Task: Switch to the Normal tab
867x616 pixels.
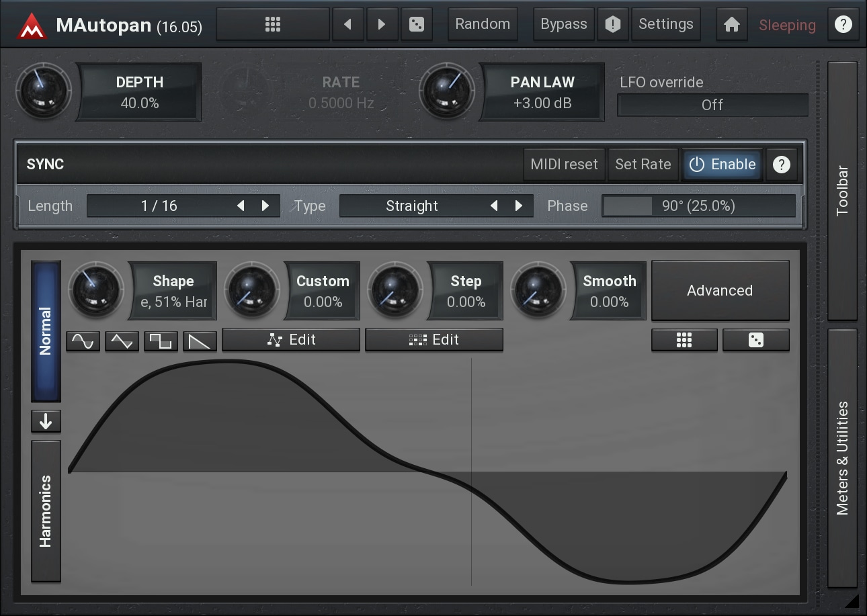Action: [46, 331]
